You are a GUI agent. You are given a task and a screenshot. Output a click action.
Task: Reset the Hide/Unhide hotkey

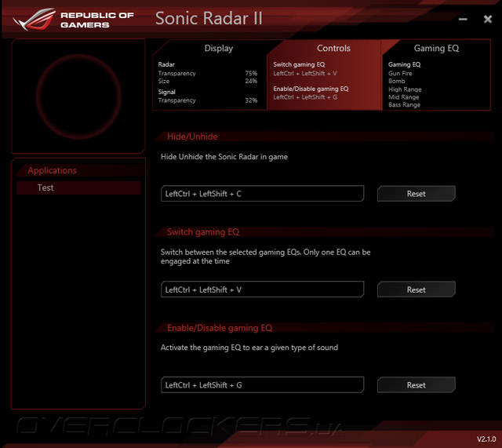(x=417, y=194)
